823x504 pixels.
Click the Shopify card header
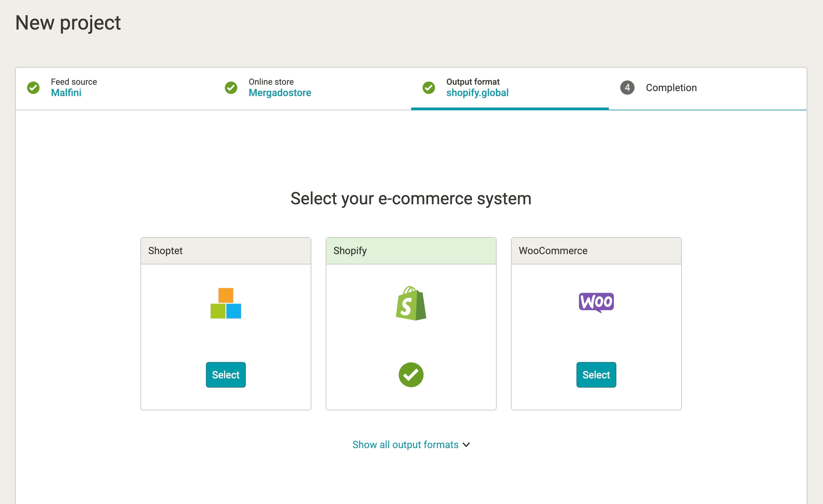click(411, 251)
